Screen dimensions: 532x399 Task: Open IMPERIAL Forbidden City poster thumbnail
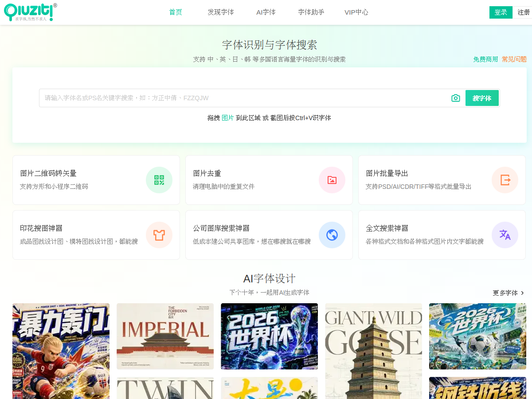coord(165,336)
